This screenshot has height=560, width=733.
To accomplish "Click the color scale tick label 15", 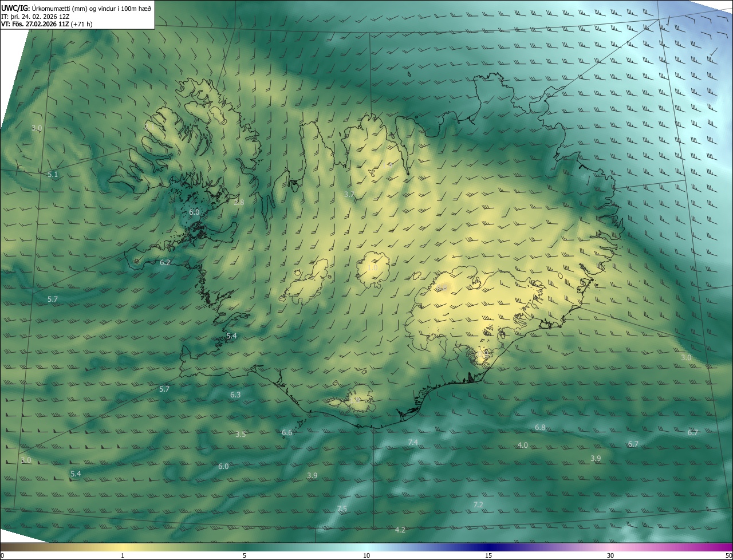I will pyautogui.click(x=488, y=556).
